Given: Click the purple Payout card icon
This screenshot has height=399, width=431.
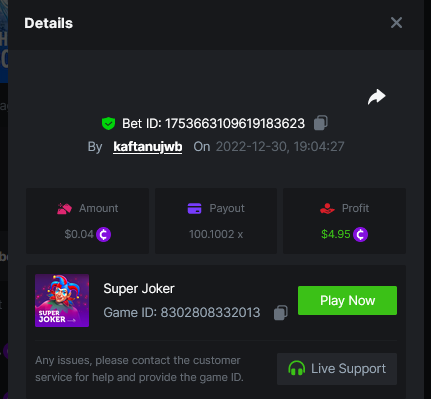Looking at the screenshot, I should 194,208.
